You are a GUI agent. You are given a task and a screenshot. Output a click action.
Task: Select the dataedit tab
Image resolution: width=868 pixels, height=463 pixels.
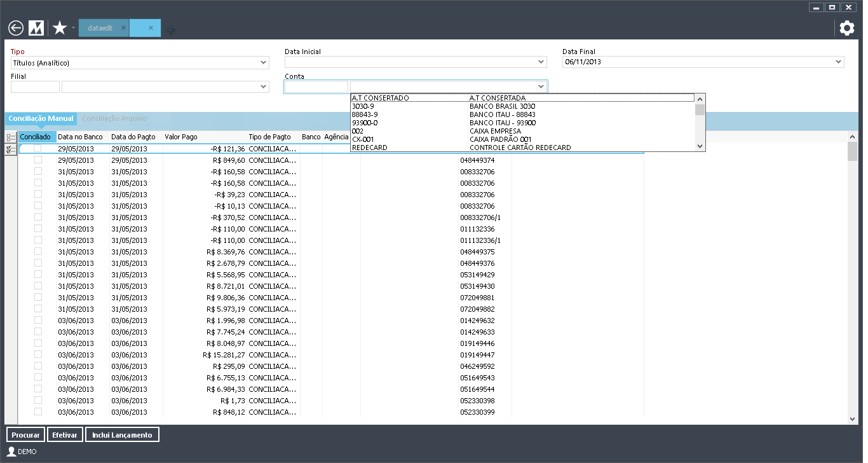pos(100,28)
